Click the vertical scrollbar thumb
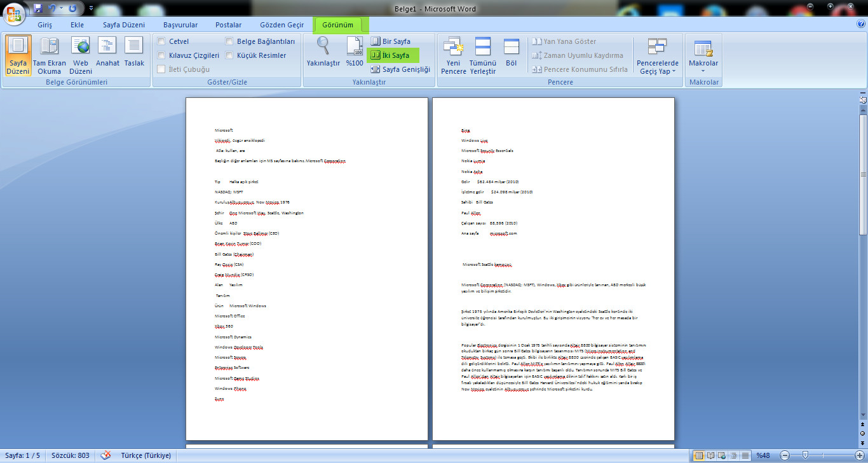 863,175
